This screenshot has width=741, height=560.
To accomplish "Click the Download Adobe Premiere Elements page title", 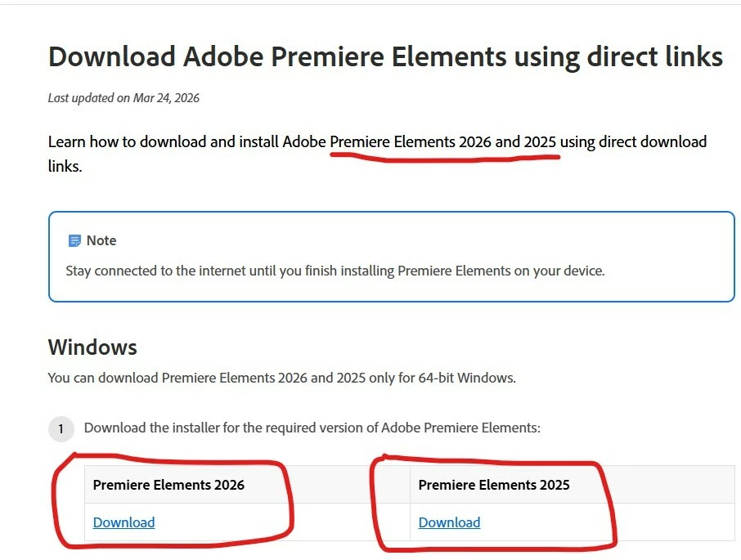I will pyautogui.click(x=385, y=56).
